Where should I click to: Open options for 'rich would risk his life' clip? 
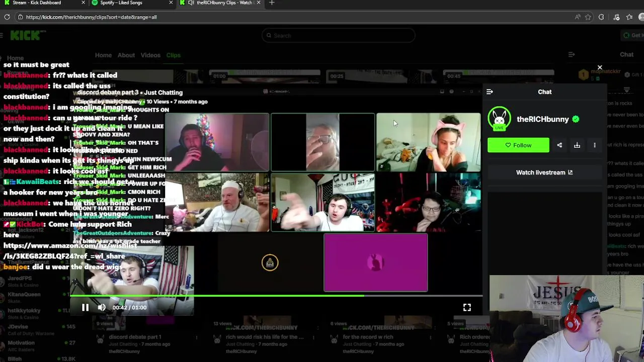point(314,337)
